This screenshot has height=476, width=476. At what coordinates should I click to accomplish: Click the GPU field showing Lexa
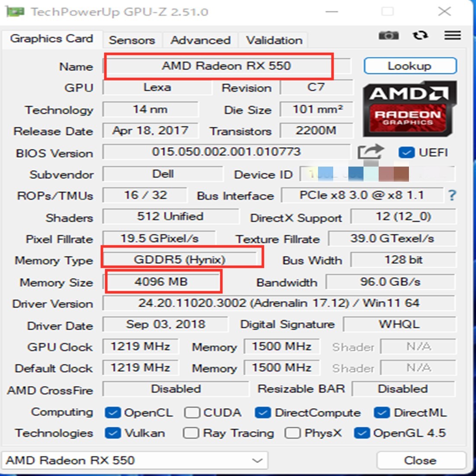tap(157, 87)
